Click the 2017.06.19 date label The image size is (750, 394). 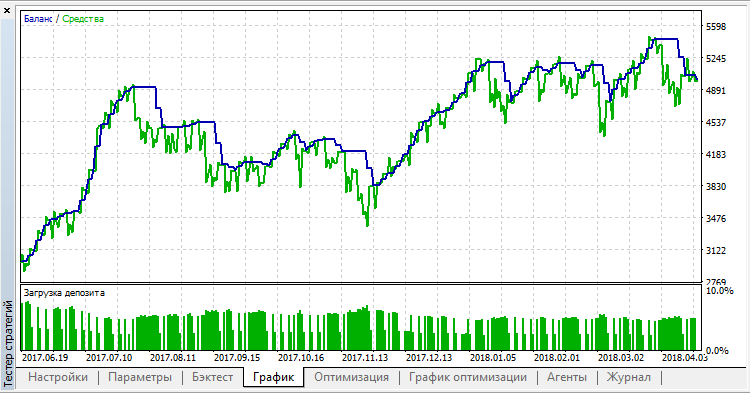[45, 358]
